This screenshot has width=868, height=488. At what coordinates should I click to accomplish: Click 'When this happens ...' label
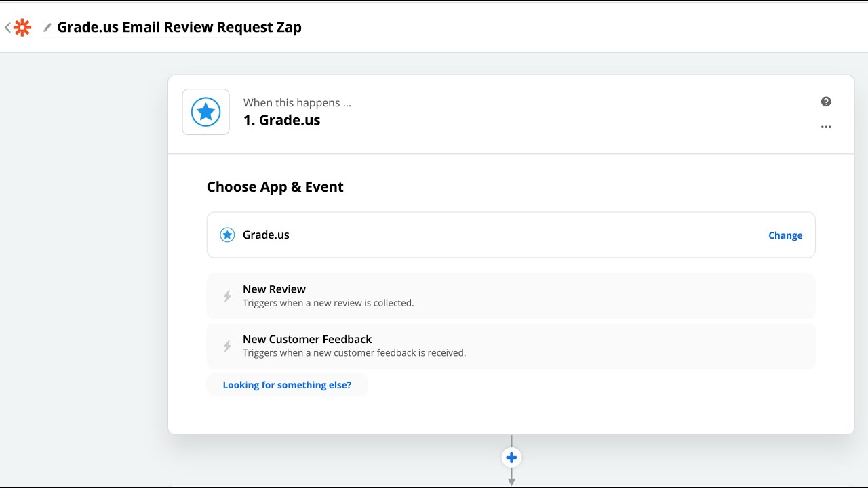click(297, 103)
